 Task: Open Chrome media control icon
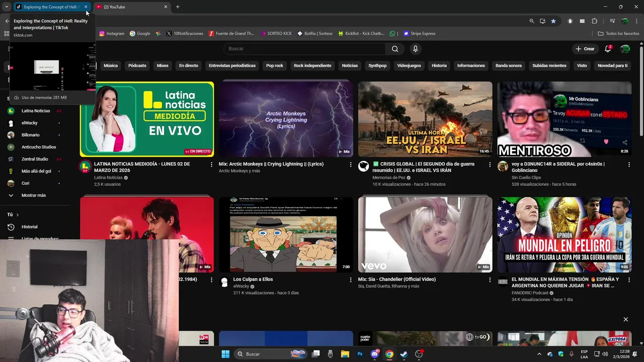tap(612, 21)
